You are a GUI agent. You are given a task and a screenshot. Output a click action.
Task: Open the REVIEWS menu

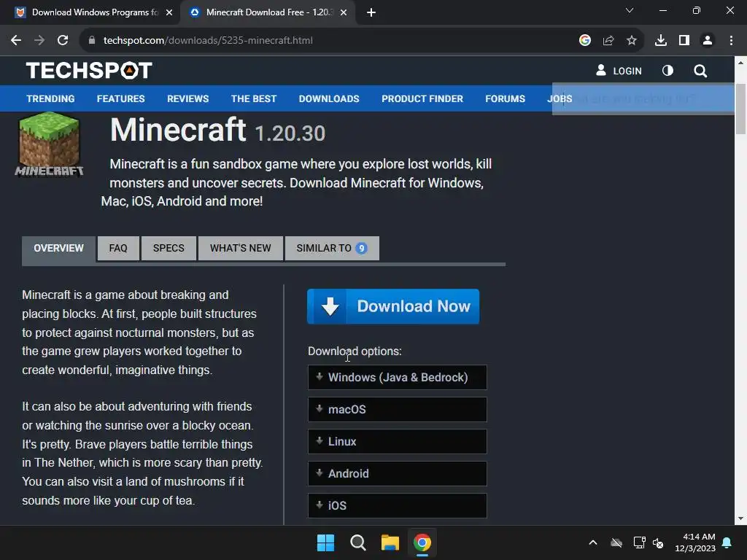[187, 98]
